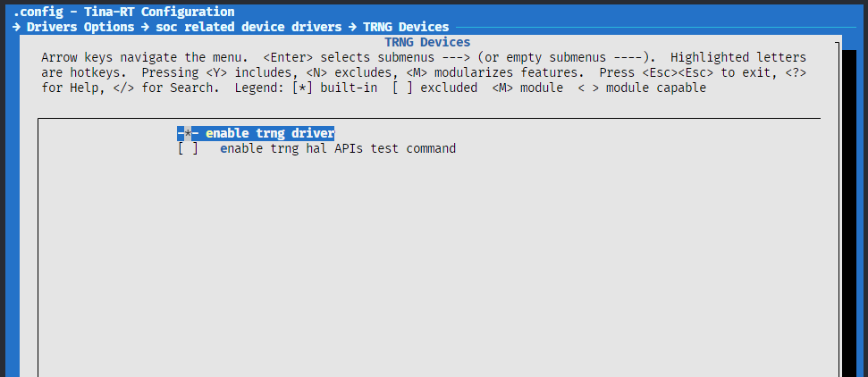868x377 pixels.
Task: Click the </> Search key hint
Action: point(127,88)
